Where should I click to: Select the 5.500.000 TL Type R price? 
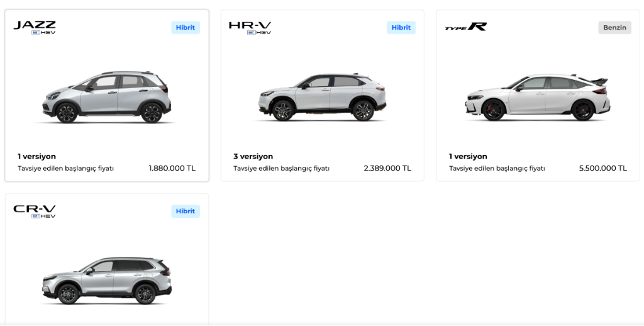(x=602, y=169)
